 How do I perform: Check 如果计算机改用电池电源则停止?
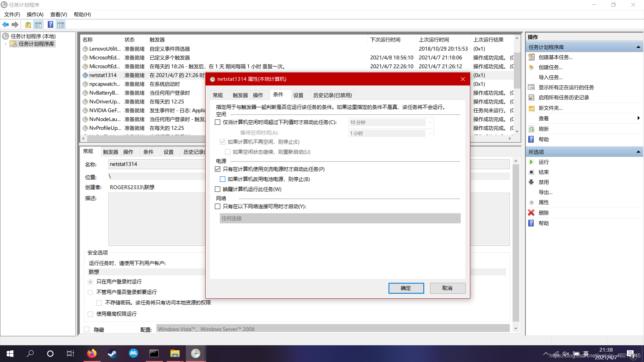(x=222, y=179)
